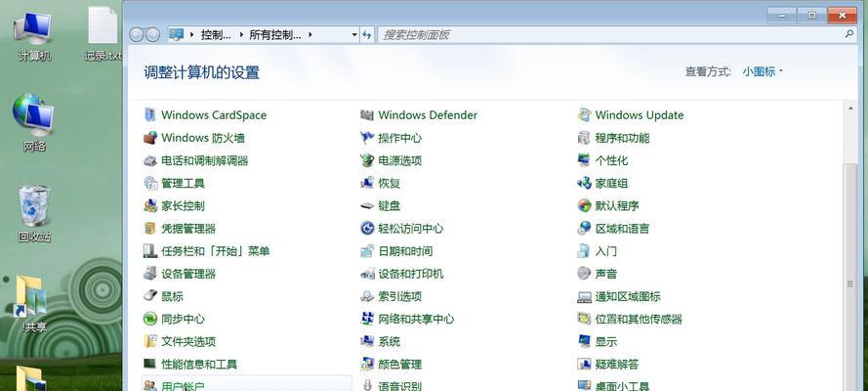Open the 位置和其他传感器 link

tap(639, 319)
